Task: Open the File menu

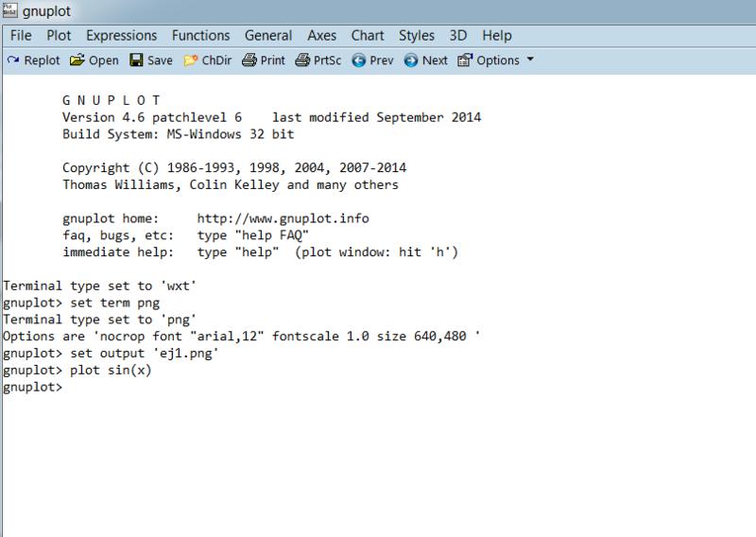Action: (21, 36)
